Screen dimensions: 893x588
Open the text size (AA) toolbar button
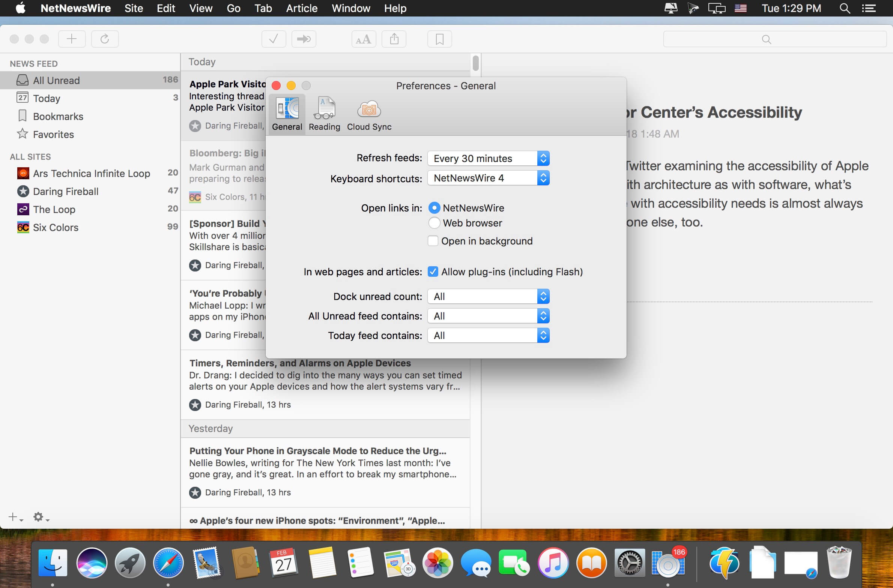364,39
